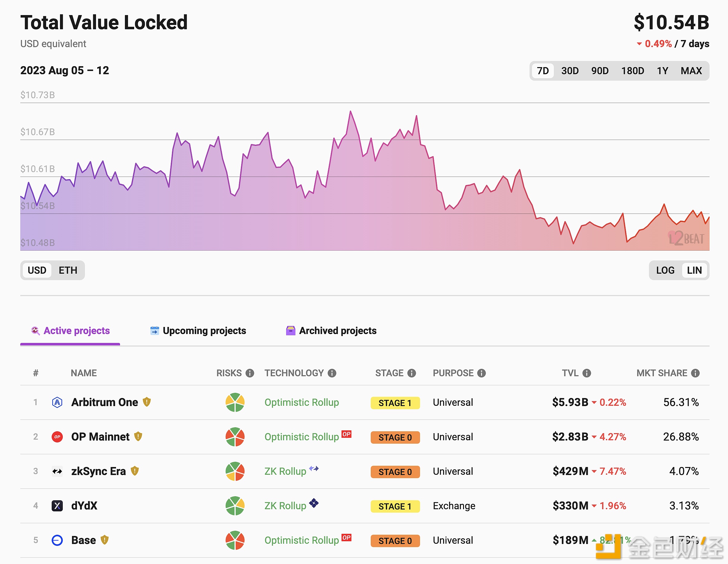Select the 180D time range
Viewport: 728px width, 564px height.
[632, 71]
